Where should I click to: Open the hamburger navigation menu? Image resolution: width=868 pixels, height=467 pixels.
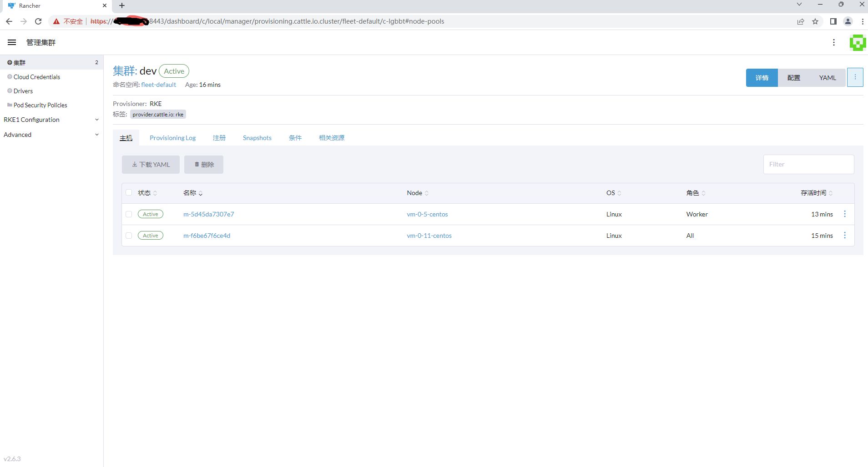(x=12, y=42)
